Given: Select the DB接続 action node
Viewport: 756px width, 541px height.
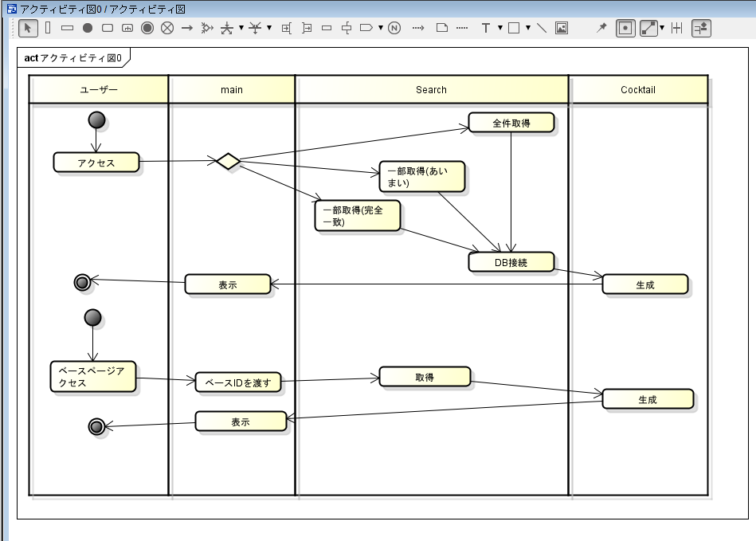Looking at the screenshot, I should click(x=511, y=261).
